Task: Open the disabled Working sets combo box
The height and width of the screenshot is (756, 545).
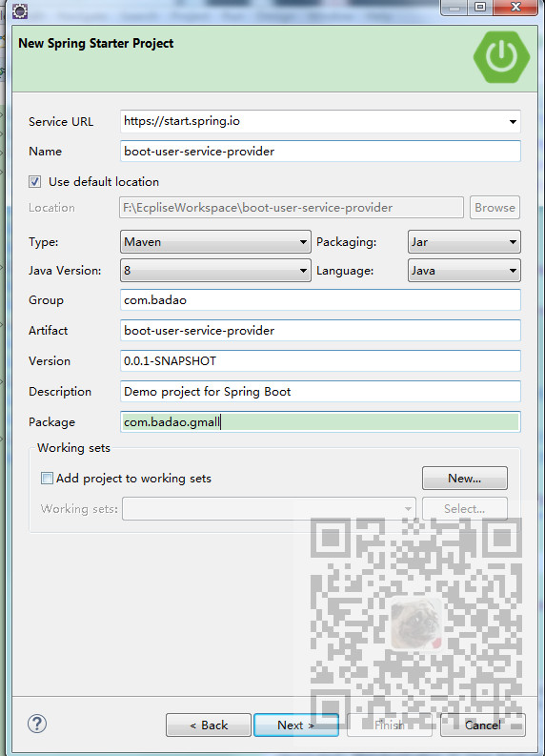Action: pyautogui.click(x=269, y=509)
